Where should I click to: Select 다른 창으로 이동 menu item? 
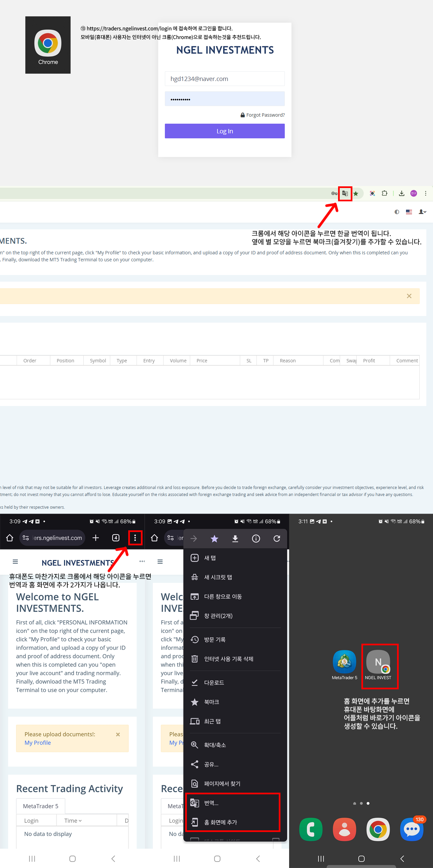point(235,596)
